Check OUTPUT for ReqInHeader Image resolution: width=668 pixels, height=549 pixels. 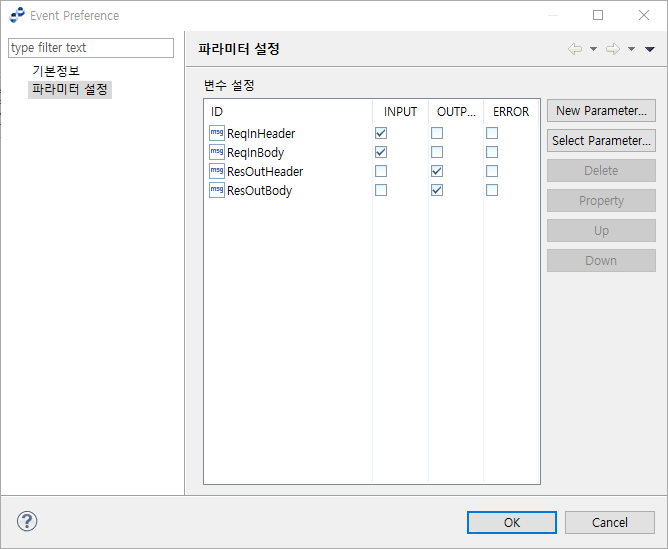437,133
